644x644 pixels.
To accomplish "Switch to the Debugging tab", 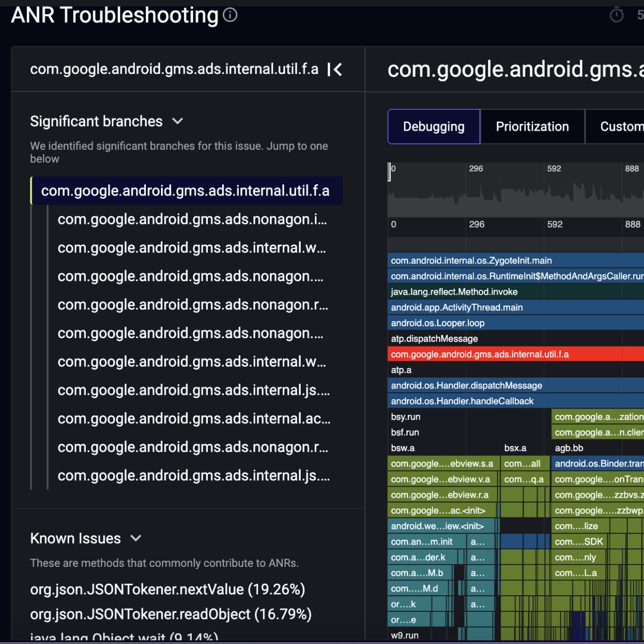I will [433, 127].
